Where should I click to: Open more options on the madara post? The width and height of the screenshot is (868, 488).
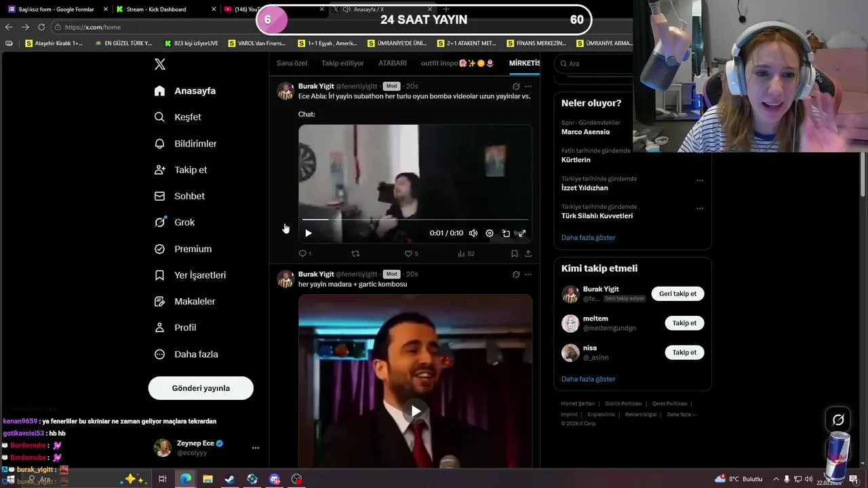tap(528, 274)
